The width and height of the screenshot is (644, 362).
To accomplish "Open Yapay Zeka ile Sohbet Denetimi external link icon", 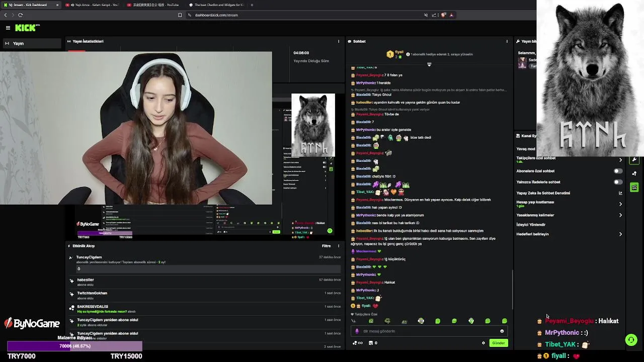I will coord(620,193).
